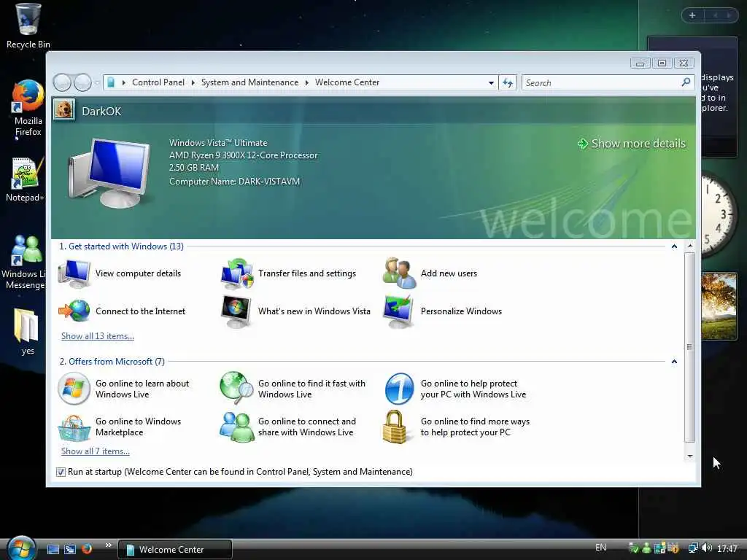Open the address bar history dropdown
The width and height of the screenshot is (747, 560).
491,83
